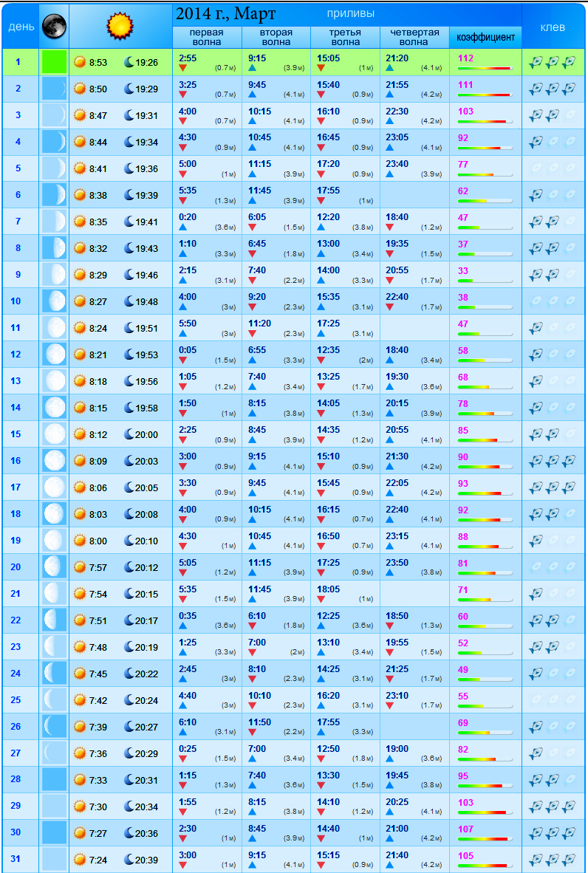Screen dimensions: 588x873
Task: Click the coefficient bar under value 33
Action: pyautogui.click(x=485, y=281)
